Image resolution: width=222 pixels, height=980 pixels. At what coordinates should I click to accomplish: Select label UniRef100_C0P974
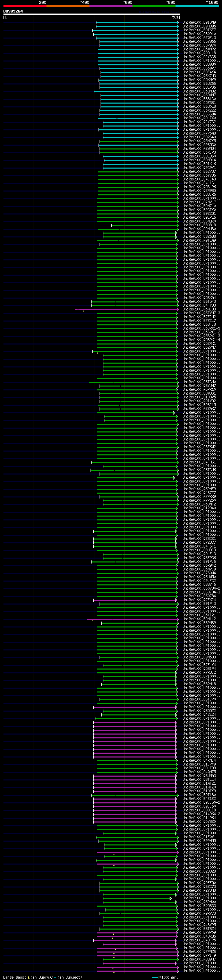pos(199,45)
